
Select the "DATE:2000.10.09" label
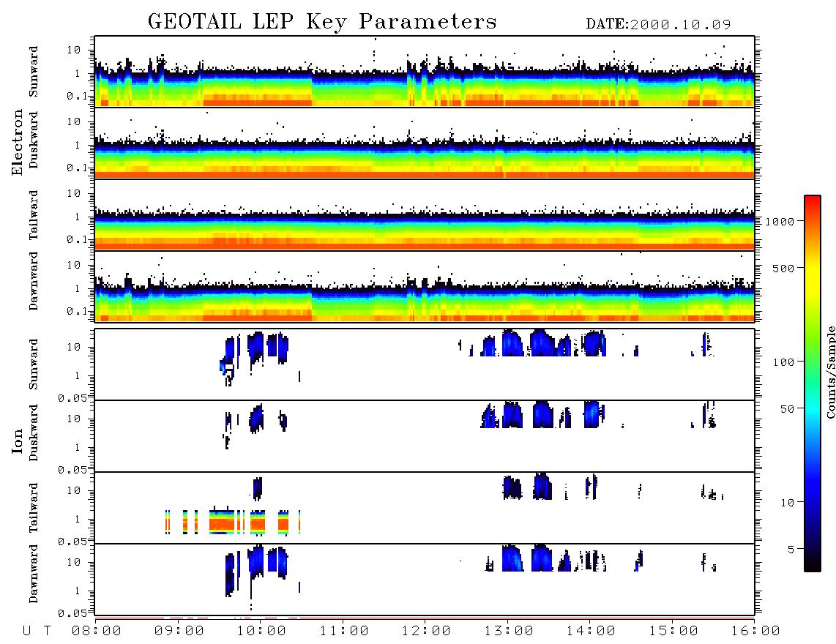pos(658,25)
